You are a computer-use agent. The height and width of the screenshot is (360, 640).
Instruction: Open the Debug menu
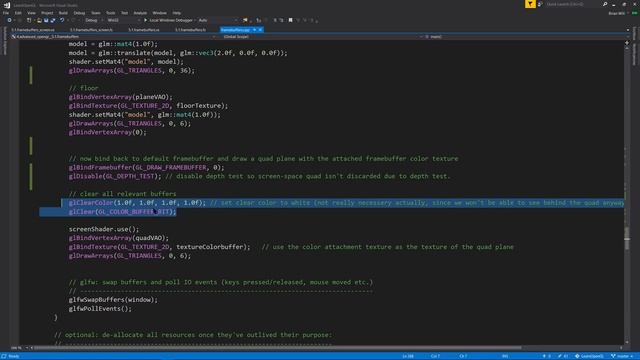coord(79,13)
